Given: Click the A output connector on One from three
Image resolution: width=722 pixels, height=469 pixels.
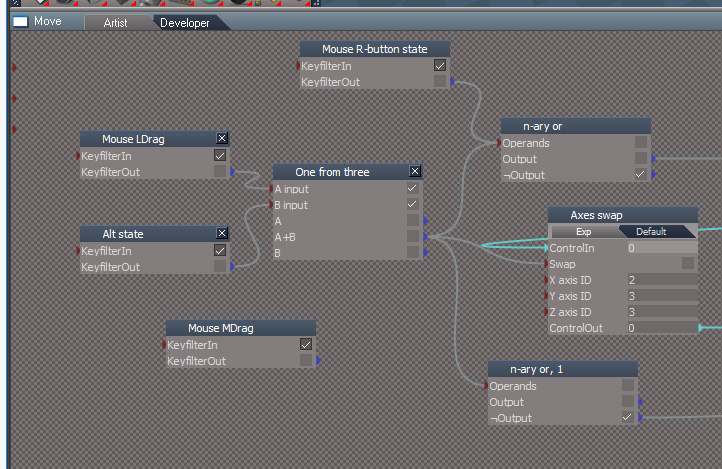Looking at the screenshot, I should [x=425, y=220].
